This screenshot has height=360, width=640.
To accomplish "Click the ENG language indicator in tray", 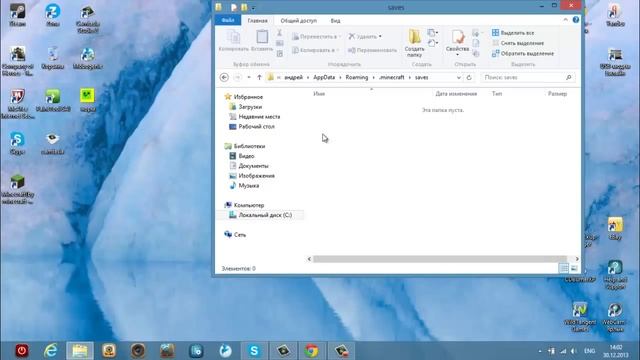I will 589,351.
